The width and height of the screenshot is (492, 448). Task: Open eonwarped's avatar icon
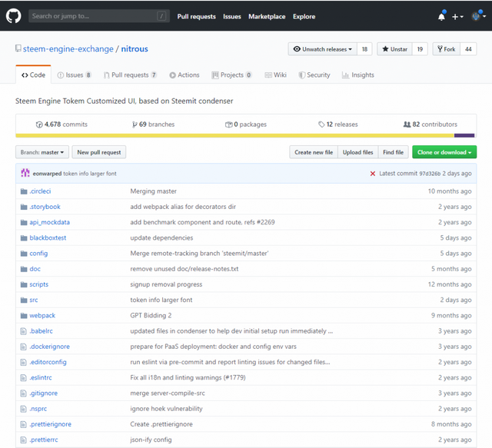coord(25,173)
